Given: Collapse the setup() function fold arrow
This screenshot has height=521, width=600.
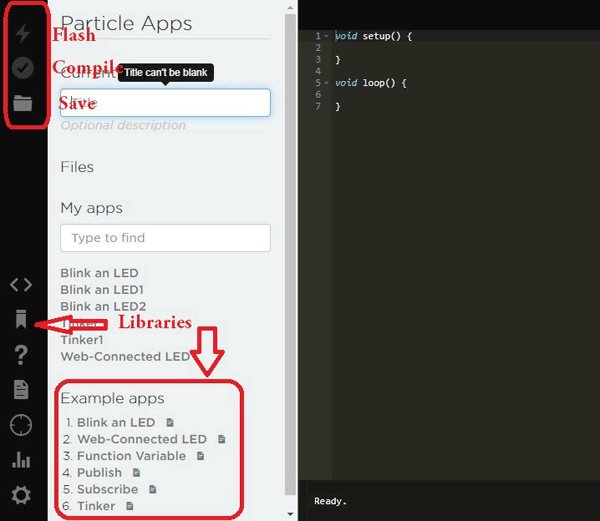Looking at the screenshot, I should click(326, 36).
